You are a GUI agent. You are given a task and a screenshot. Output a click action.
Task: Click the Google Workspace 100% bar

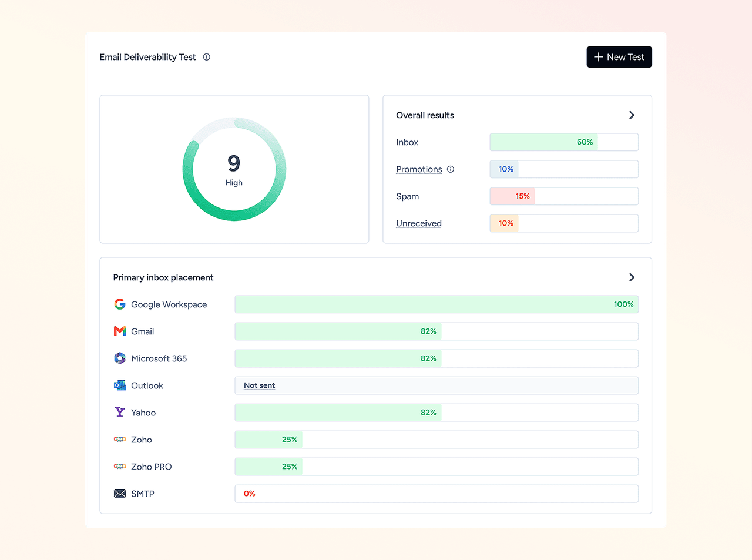coord(437,304)
